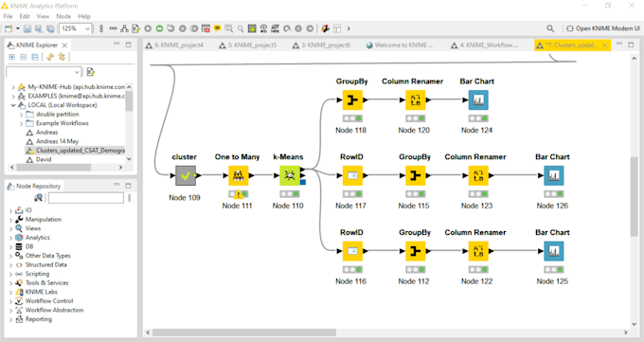
Task: Select the k-Means node icon
Action: 290,175
